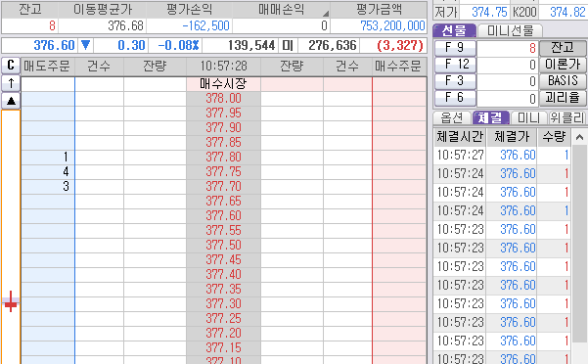Switch to the 옵션 tab
Image resolution: width=588 pixels, height=364 pixels.
(452, 118)
